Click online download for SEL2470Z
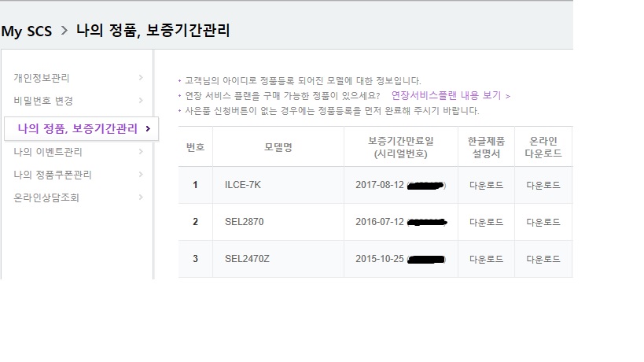 543,259
